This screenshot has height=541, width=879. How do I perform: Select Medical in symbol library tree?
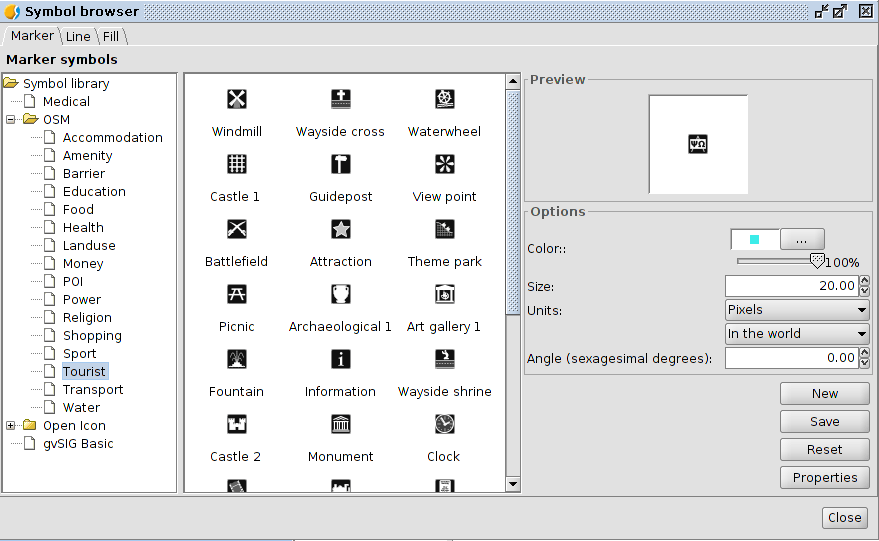coord(66,101)
